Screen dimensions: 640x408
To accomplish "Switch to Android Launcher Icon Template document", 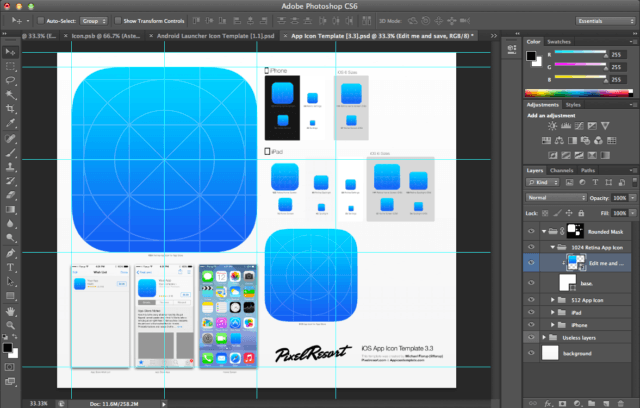I will (213, 34).
